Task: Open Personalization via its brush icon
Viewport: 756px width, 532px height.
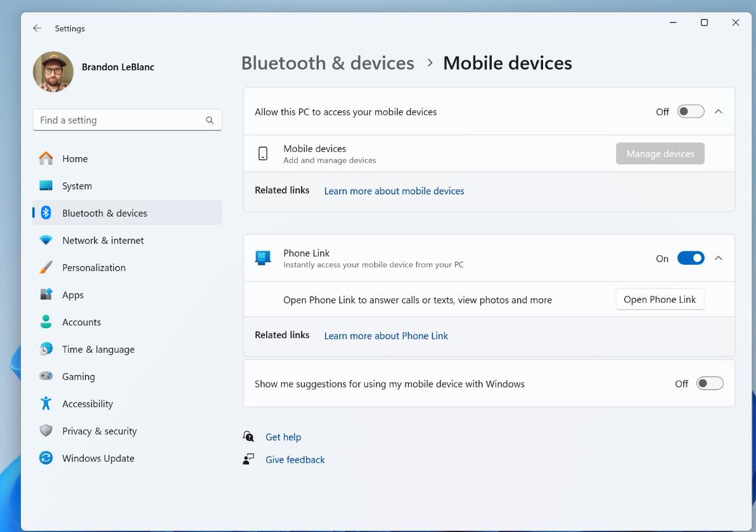Action: 45,267
